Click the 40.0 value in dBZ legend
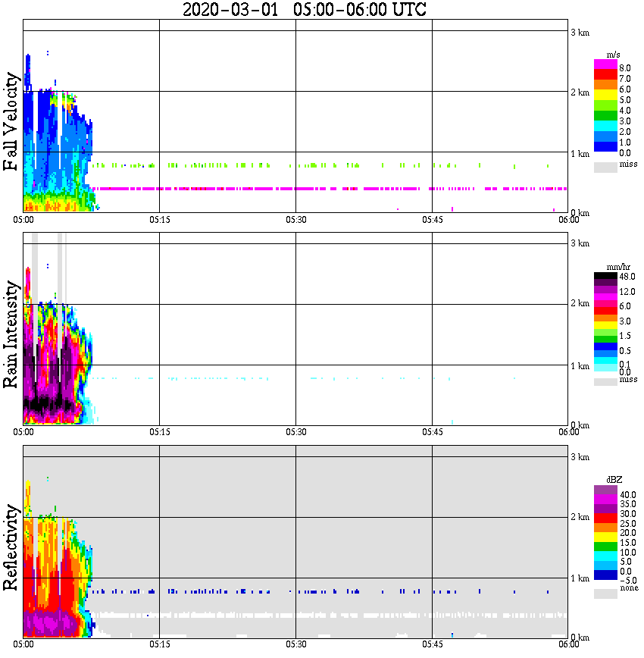644x658 pixels. click(627, 495)
